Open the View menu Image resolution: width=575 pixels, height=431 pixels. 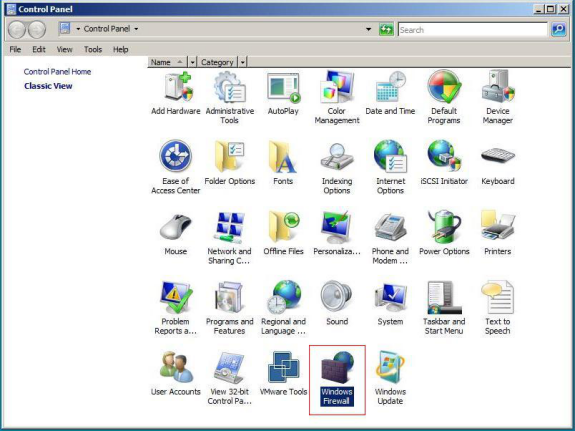point(65,50)
